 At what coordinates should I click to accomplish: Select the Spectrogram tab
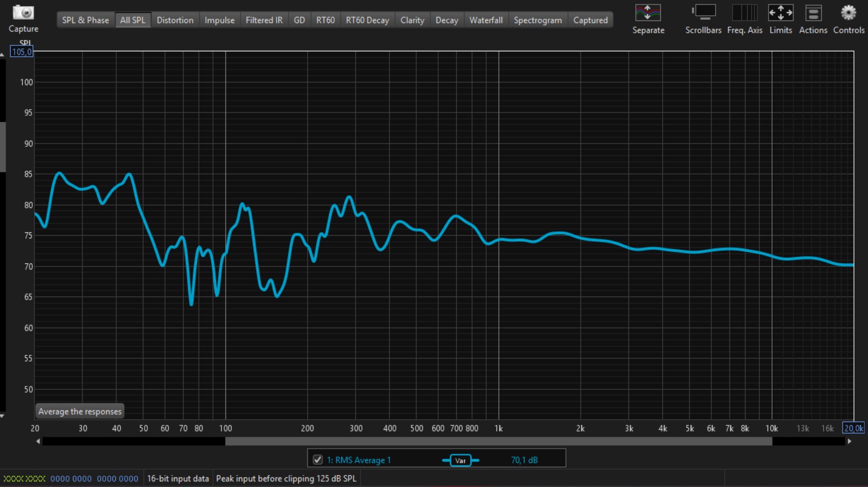[538, 20]
